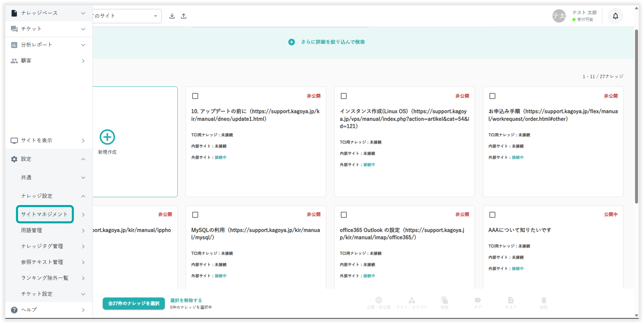Click the plus icon for 新規作成

tap(107, 137)
